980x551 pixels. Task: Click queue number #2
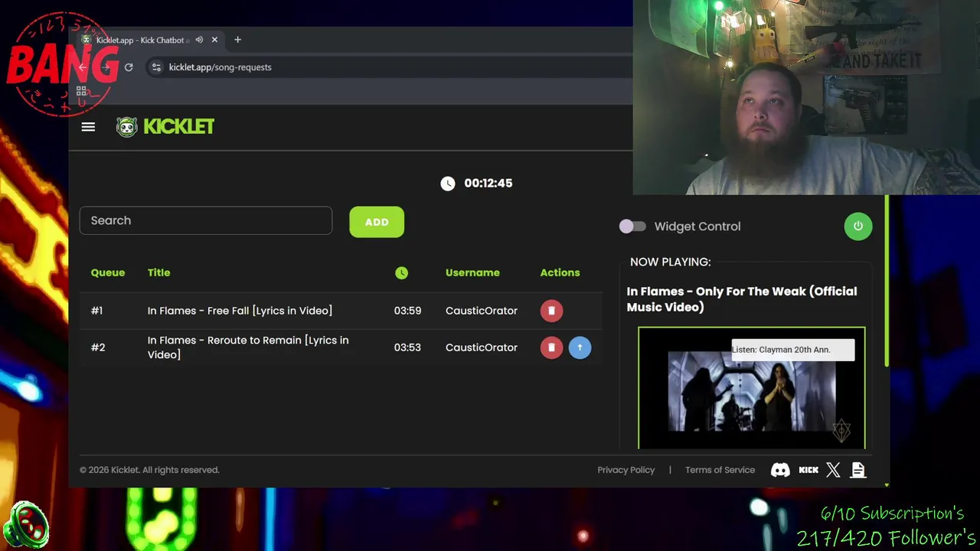pyautogui.click(x=98, y=347)
